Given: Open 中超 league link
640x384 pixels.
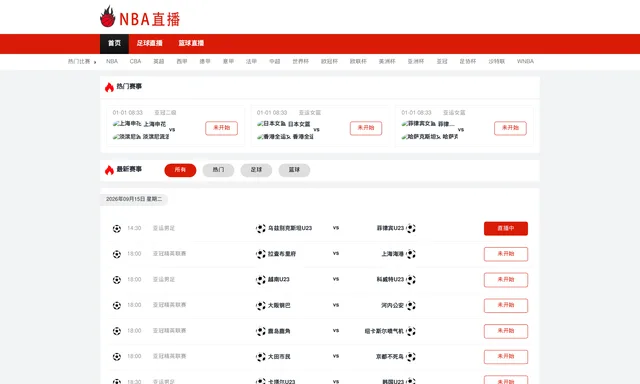Looking at the screenshot, I should click(275, 62).
